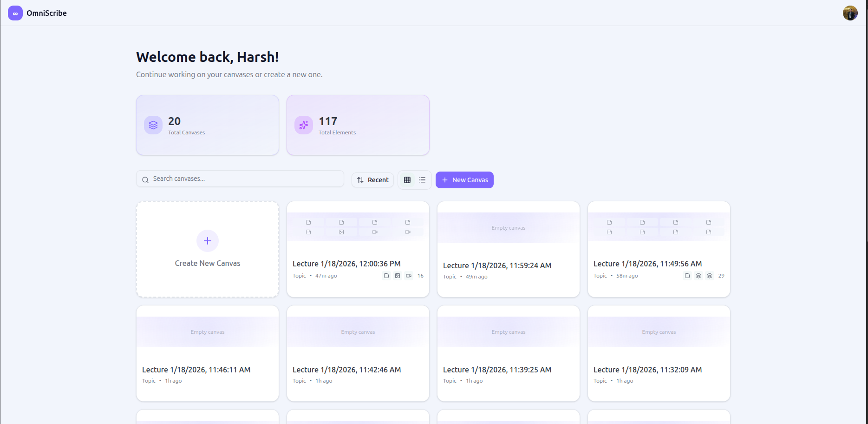Open the user profile avatar menu
868x424 pixels.
pyautogui.click(x=850, y=13)
